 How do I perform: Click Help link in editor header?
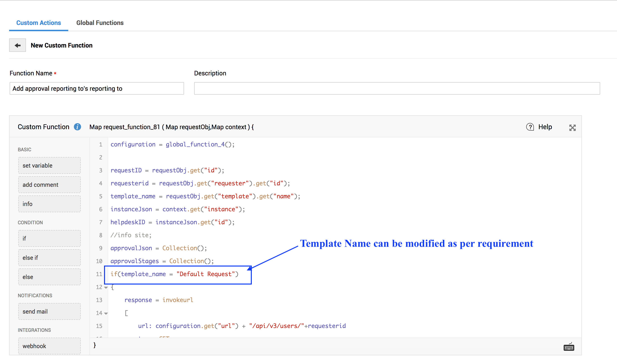pyautogui.click(x=545, y=127)
